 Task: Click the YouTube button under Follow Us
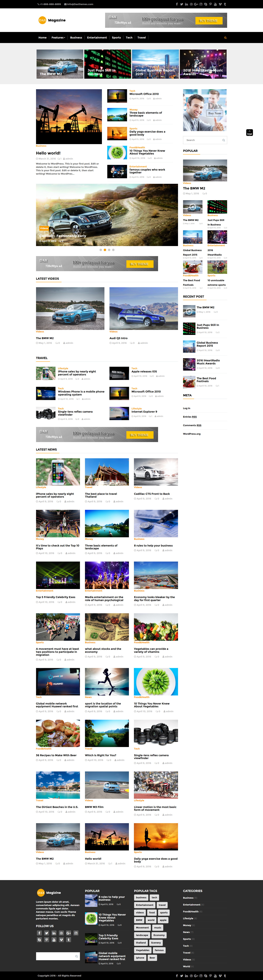(54, 940)
